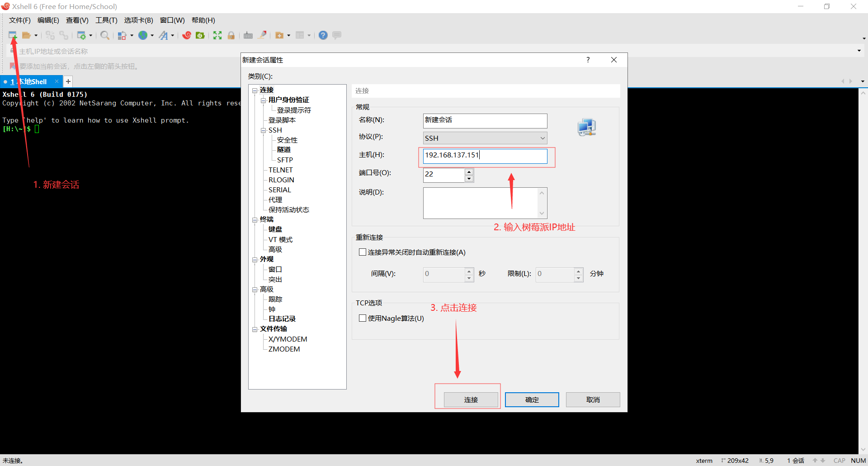Increase the port number spinner
This screenshot has height=466, width=868.
469,171
